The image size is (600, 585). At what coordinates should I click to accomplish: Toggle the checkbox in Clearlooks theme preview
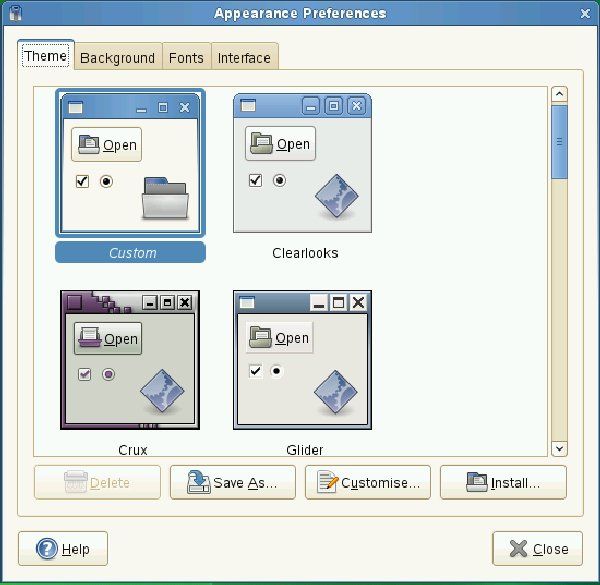[255, 180]
